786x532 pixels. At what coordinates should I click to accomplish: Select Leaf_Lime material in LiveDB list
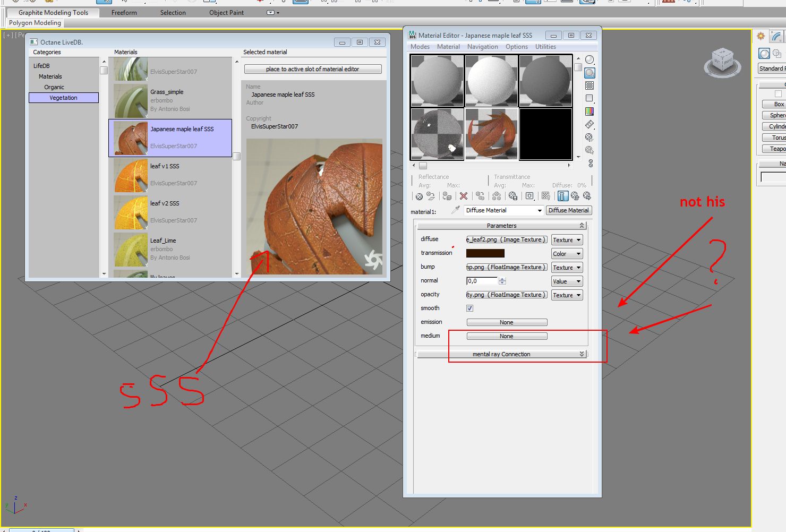[x=170, y=250]
